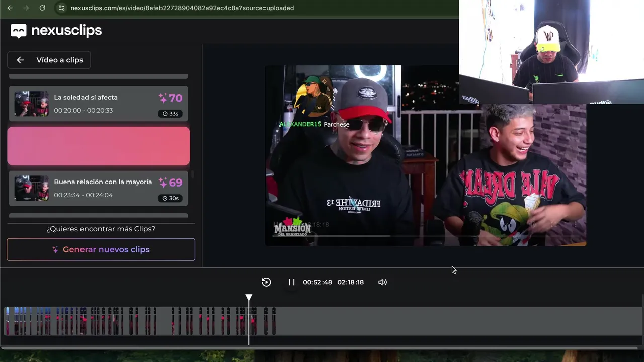
Task: Click the 30s duration badge
Action: 171,198
